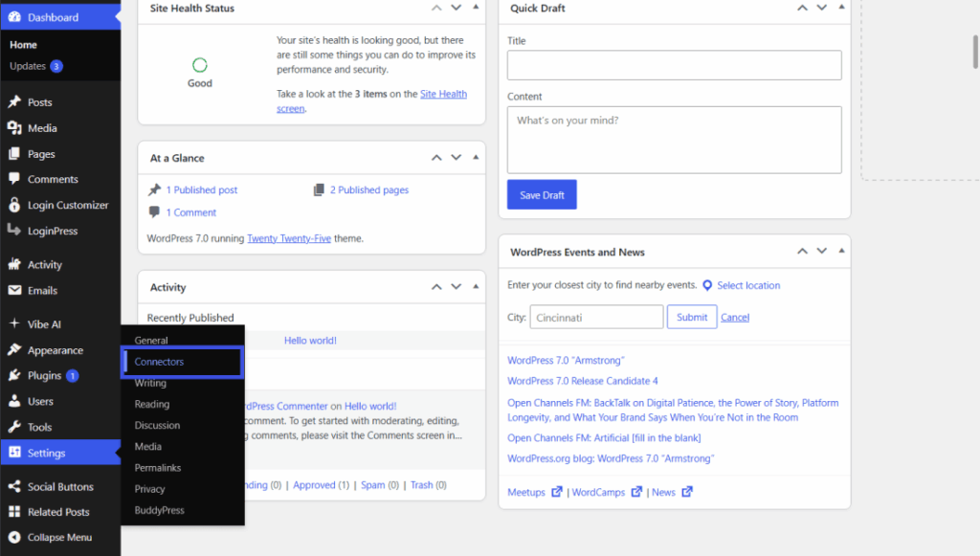980x556 pixels.
Task: Collapse the Site Health Status panel
Action: [x=476, y=7]
